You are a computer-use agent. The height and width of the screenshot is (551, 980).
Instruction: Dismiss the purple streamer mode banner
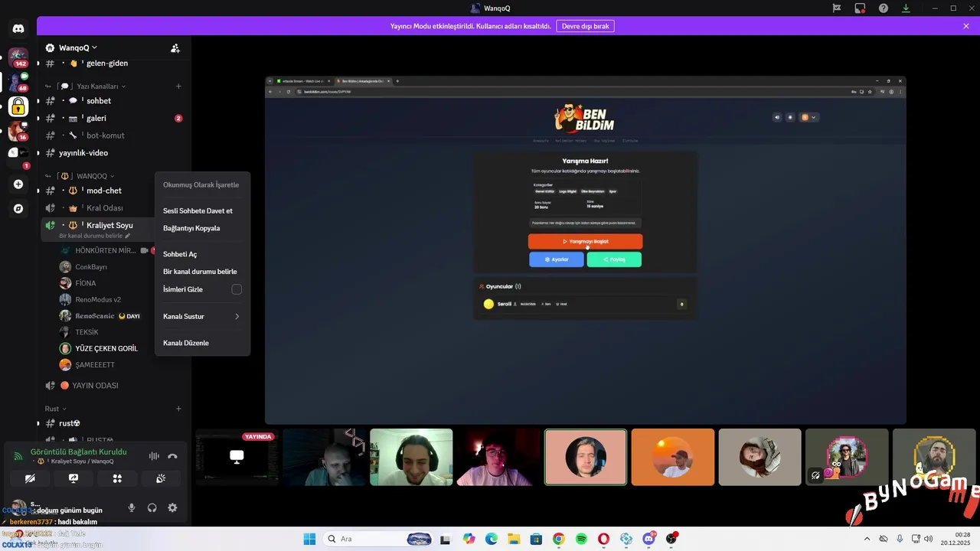click(966, 26)
